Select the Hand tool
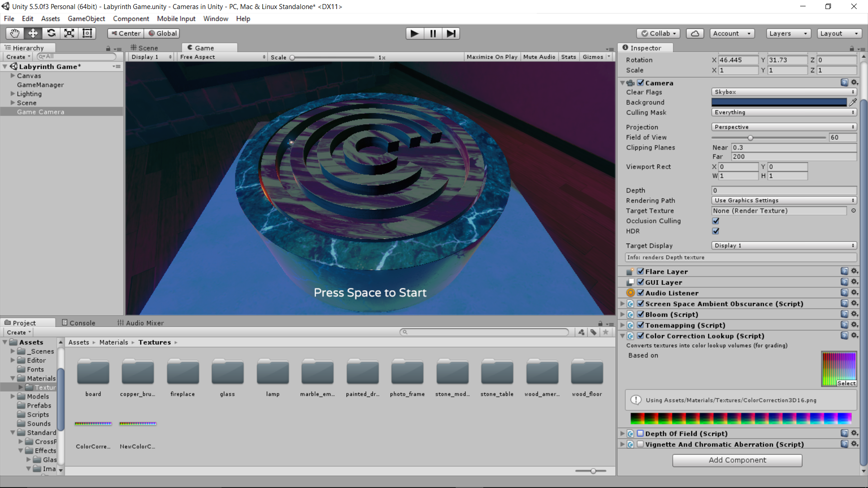 click(15, 33)
